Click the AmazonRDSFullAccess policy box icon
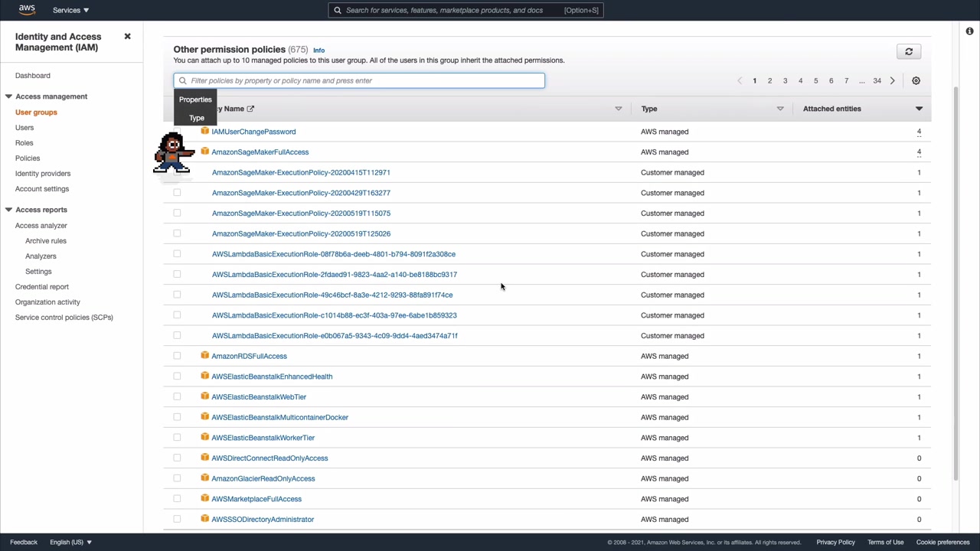This screenshot has height=551, width=980. [204, 356]
